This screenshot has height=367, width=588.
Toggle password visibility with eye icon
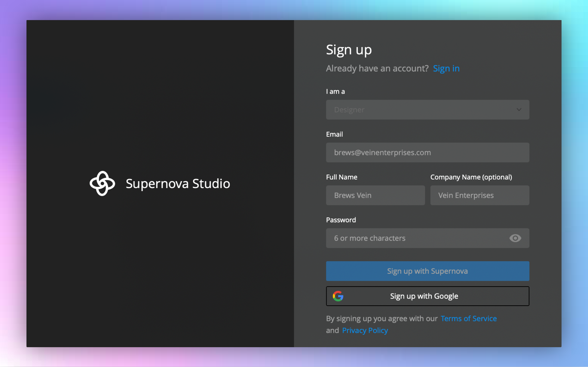[x=515, y=238]
